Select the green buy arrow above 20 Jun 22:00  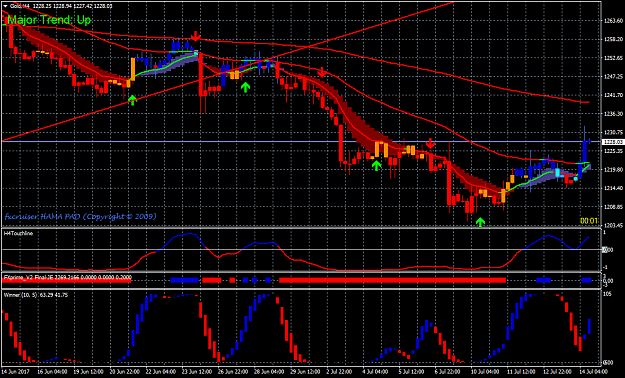coord(132,100)
